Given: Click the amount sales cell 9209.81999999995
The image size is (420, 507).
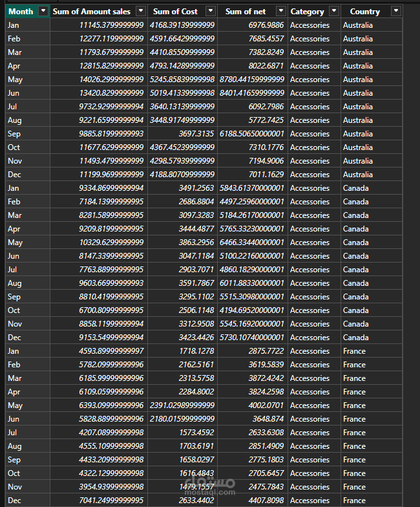Looking at the screenshot, I should click(99, 229).
